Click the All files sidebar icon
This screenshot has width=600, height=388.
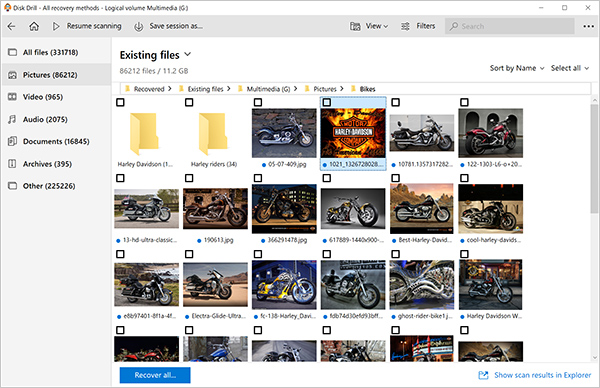click(13, 52)
